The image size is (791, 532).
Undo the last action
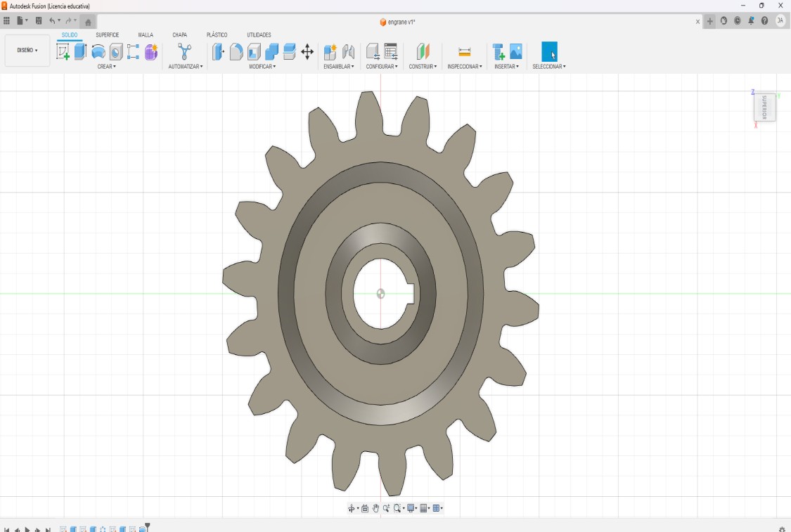pyautogui.click(x=52, y=21)
